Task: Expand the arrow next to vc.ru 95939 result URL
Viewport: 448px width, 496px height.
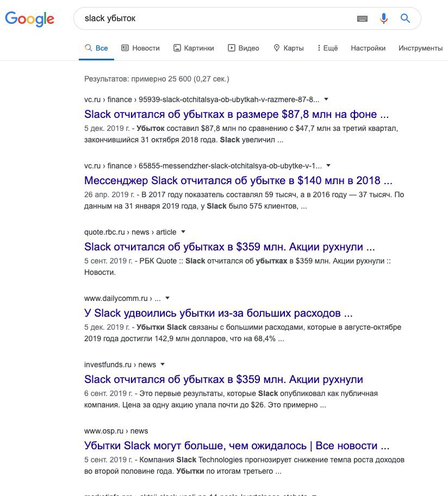Action: [x=326, y=99]
